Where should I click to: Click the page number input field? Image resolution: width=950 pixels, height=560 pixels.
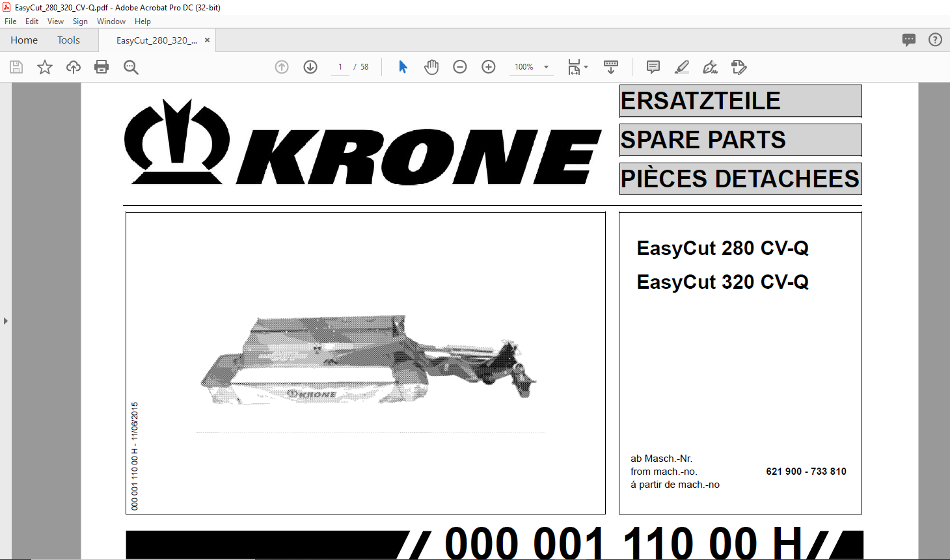coord(340,67)
